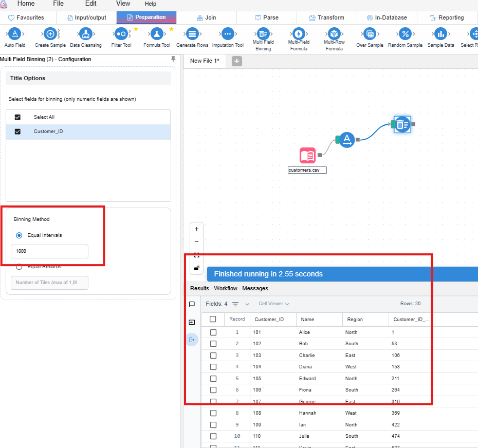Viewport: 478px width, 448px height.
Task: Toggle the Customer_ID field checkbox
Action: click(x=17, y=132)
